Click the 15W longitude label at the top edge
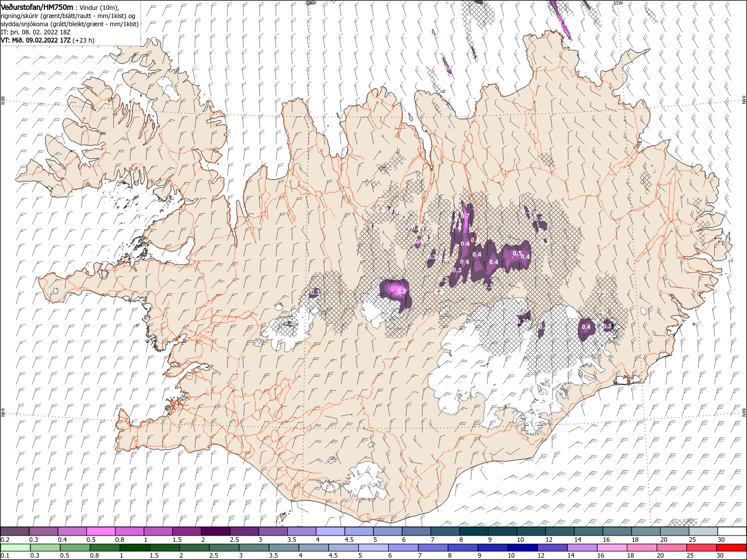747x560 pixels. [x=617, y=2]
